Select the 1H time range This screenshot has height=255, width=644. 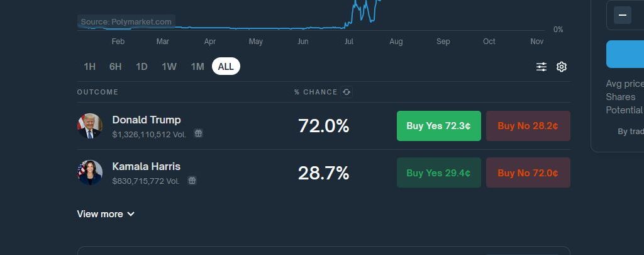(89, 67)
